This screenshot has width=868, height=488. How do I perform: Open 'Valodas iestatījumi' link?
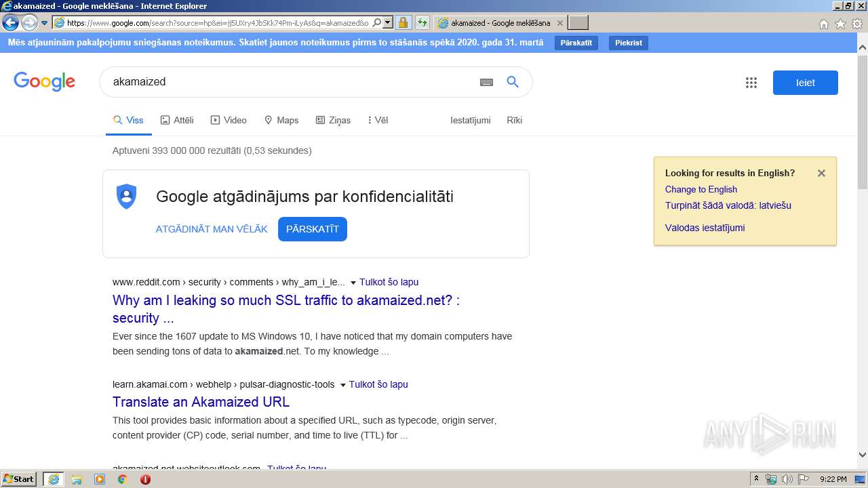(x=705, y=228)
